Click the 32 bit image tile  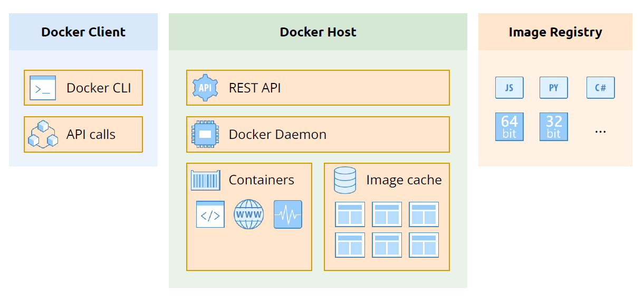point(553,127)
